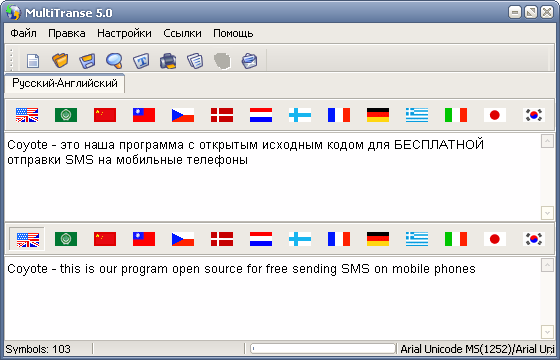Click the copy documents toolbar icon
This screenshot has width=560, height=360.
(195, 61)
